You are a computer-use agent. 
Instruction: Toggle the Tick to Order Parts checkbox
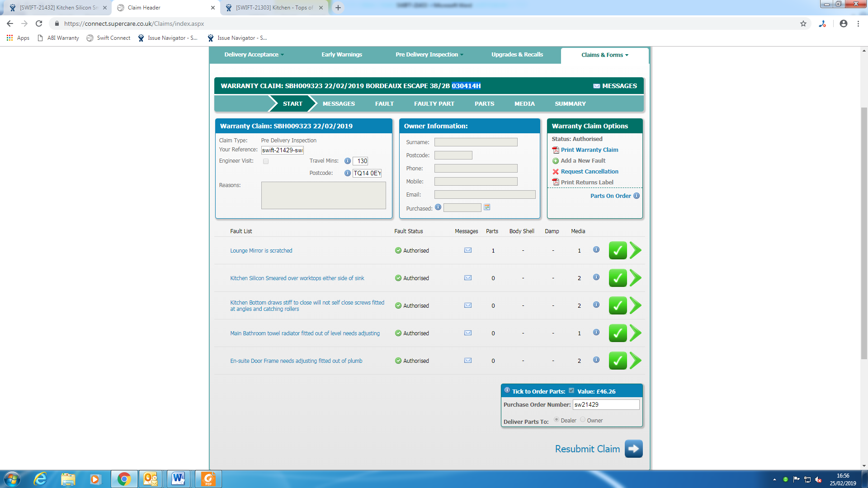coord(571,391)
